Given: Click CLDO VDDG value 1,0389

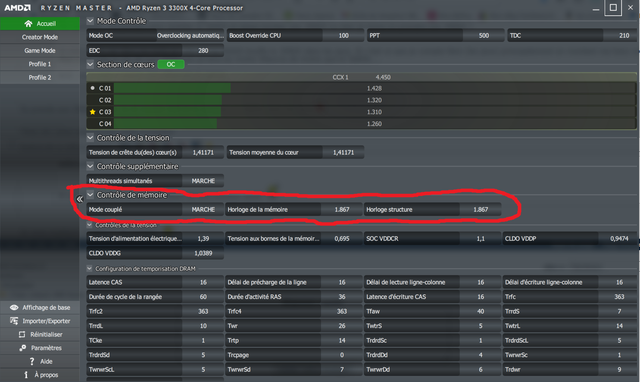Looking at the screenshot, I should click(203, 253).
